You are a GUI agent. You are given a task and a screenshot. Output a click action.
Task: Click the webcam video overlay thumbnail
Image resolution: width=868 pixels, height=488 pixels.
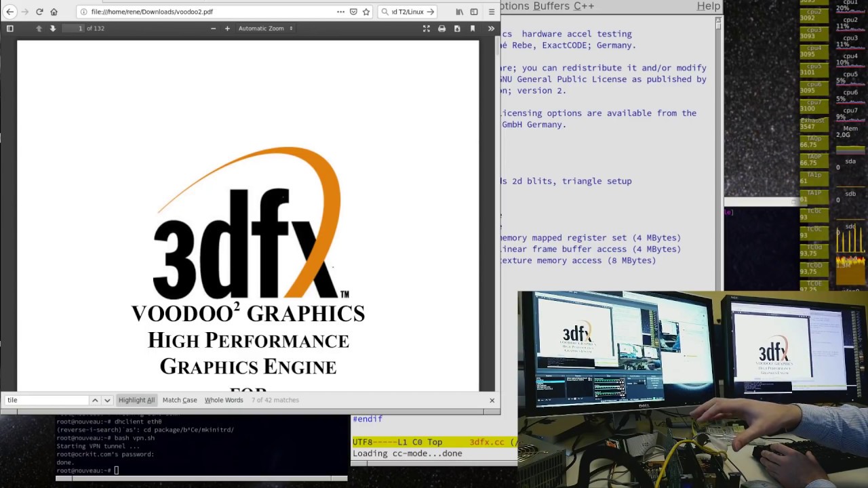pos(692,390)
